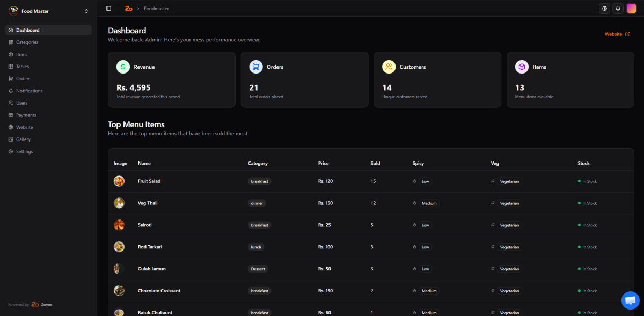Screen dimensions: 644x316
Task: Click the Foodmaster breadcrumb link
Action: [x=156, y=9]
